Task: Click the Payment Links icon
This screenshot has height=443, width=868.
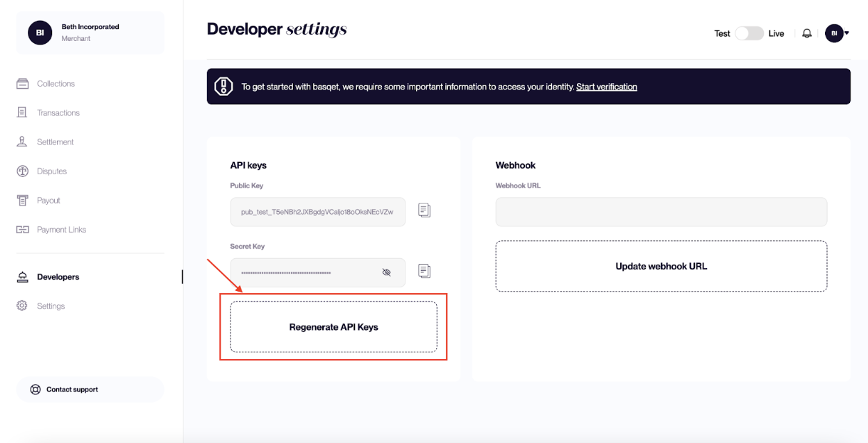Action: 22,229
